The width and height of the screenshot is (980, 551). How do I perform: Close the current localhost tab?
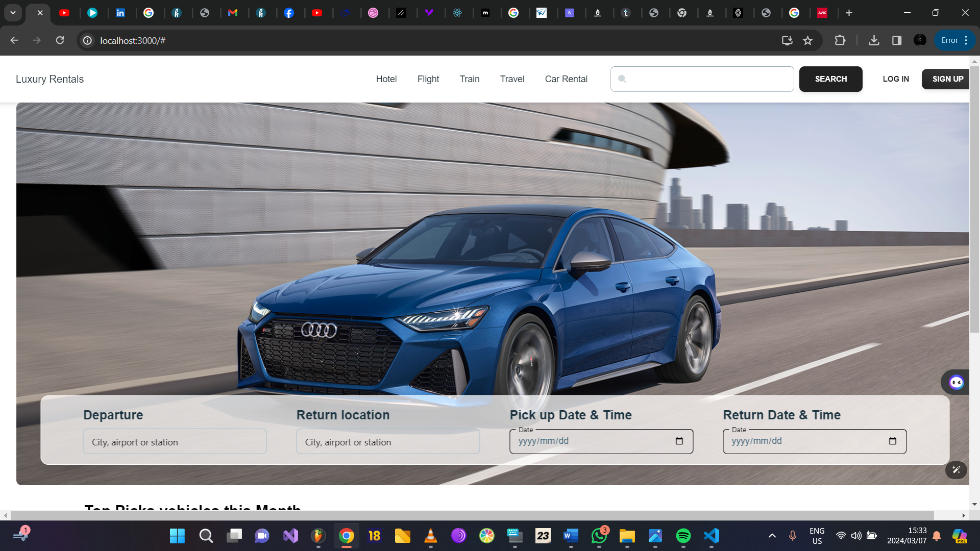(x=40, y=13)
